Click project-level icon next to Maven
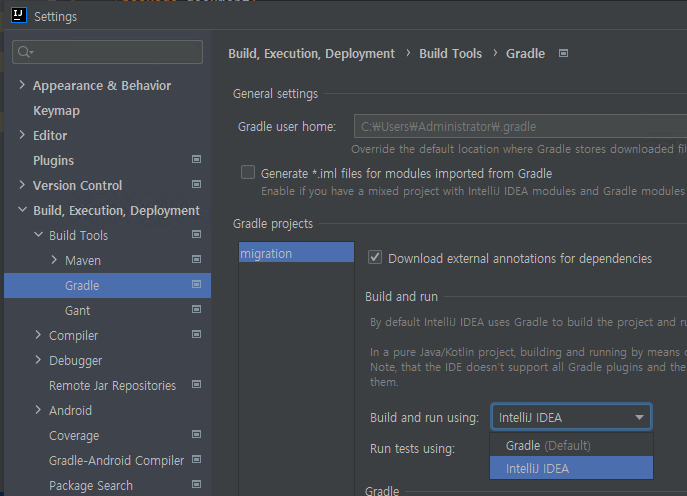This screenshot has width=687, height=496. pos(196,259)
